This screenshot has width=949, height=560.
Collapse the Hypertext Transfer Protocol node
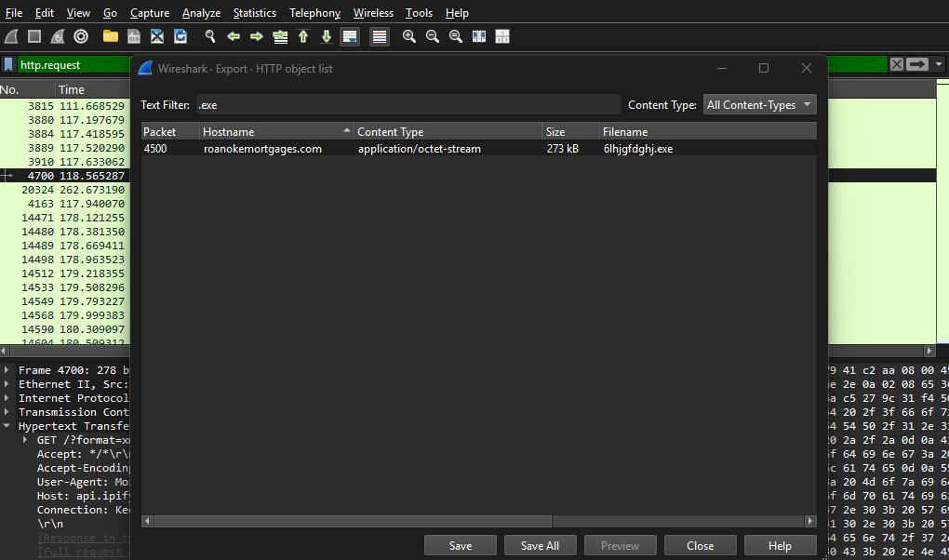pos(7,426)
